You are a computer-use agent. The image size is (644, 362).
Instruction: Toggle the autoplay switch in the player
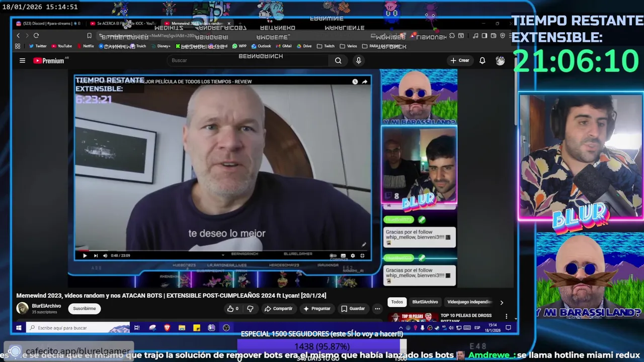333,255
